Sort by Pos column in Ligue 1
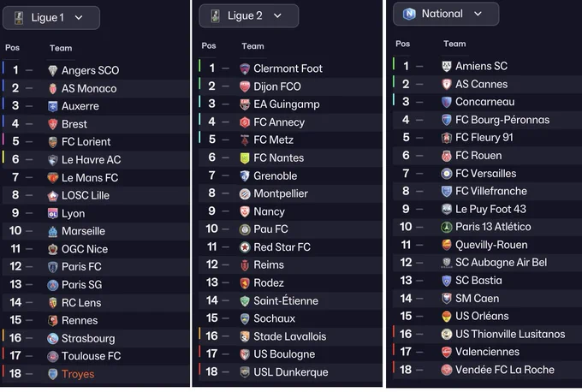 12,48
